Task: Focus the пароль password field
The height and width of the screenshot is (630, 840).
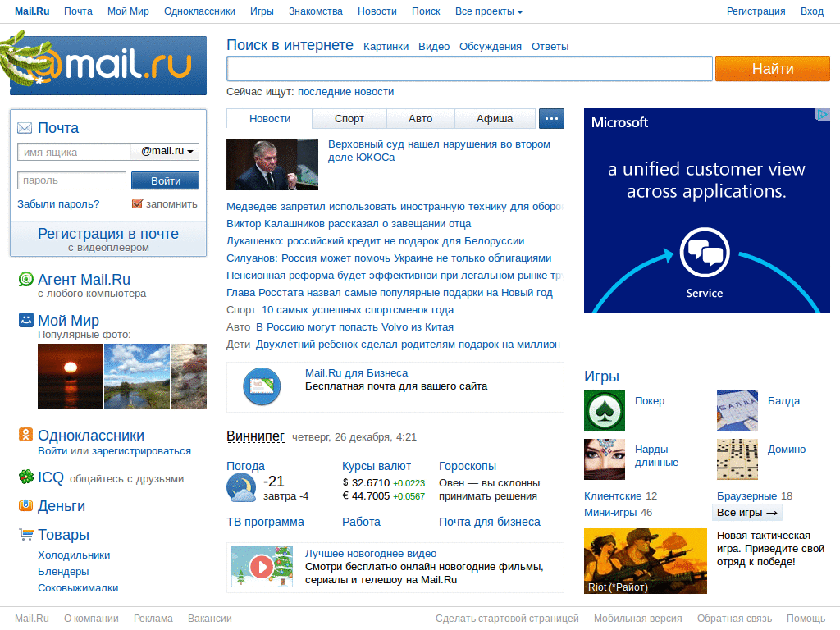Action: point(72,180)
